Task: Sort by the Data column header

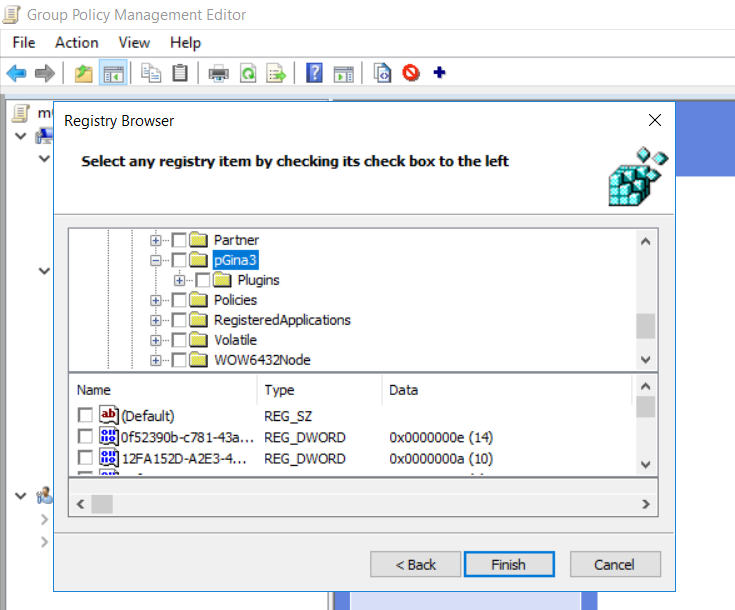Action: click(507, 390)
